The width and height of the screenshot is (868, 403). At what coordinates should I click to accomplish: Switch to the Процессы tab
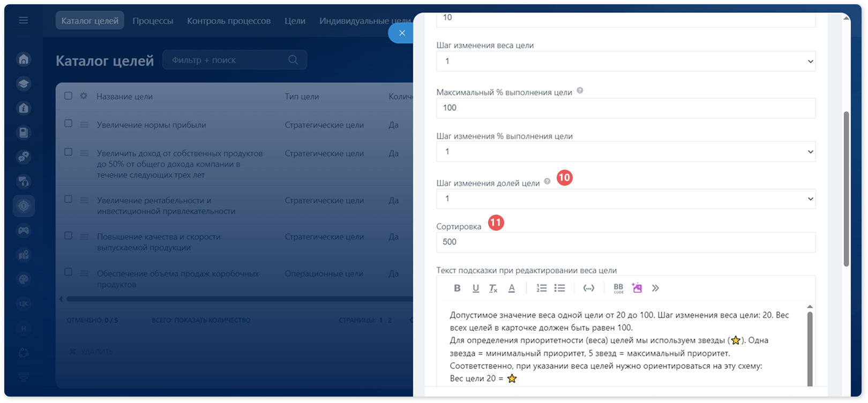[x=153, y=21]
